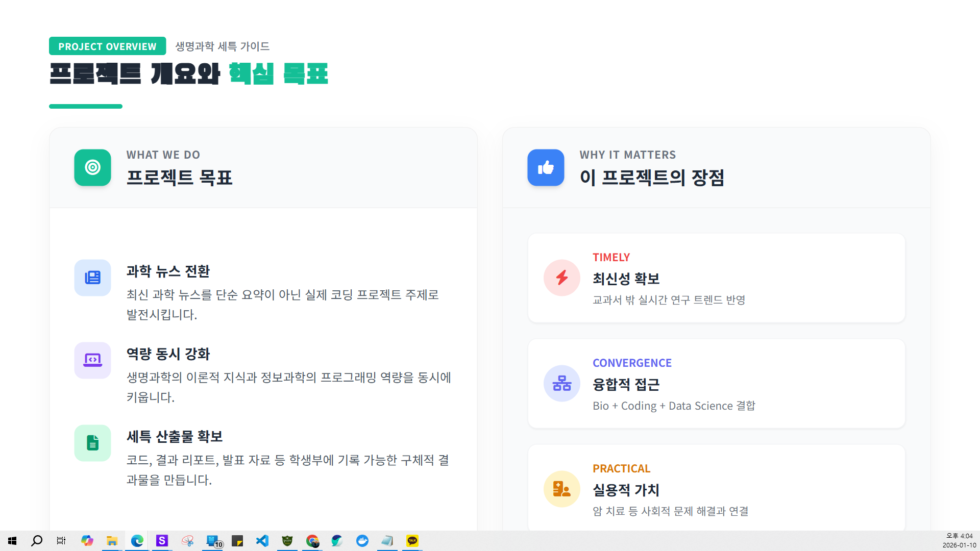980x551 pixels.
Task: Click the 생명과학 세특 가이드 subtitle text
Action: [x=222, y=46]
